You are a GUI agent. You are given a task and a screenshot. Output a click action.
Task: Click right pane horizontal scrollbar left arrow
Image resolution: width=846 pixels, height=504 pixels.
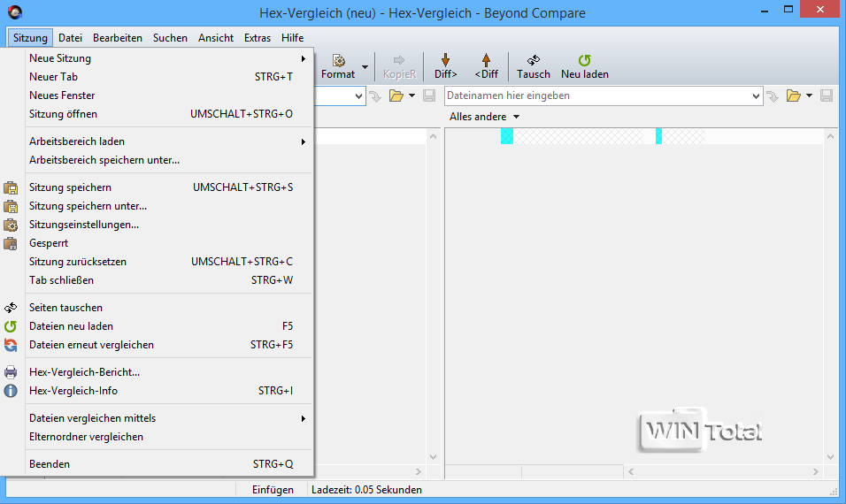631,471
